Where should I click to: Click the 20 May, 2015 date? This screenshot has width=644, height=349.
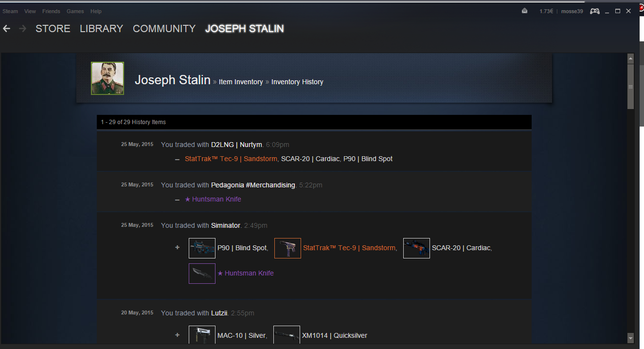[x=137, y=312]
